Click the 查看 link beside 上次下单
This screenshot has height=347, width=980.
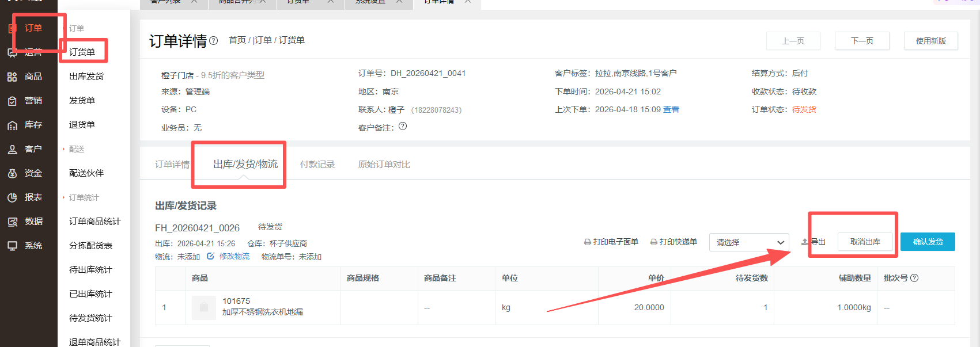671,109
